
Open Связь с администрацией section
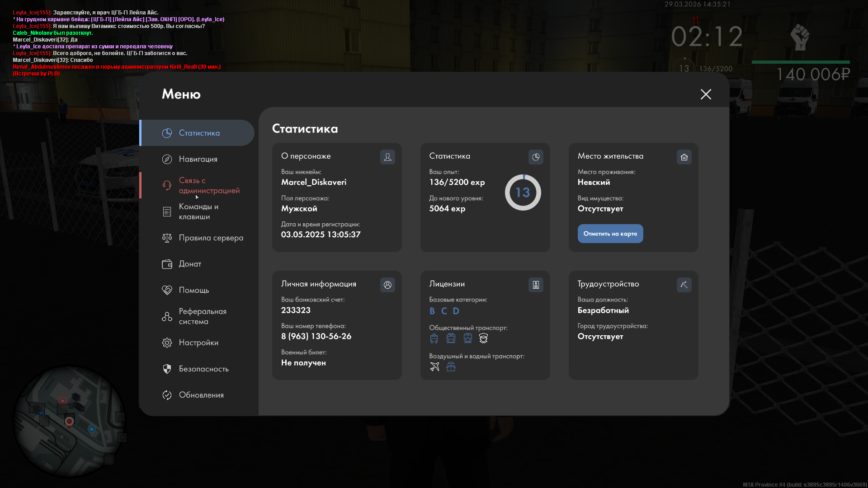209,185
